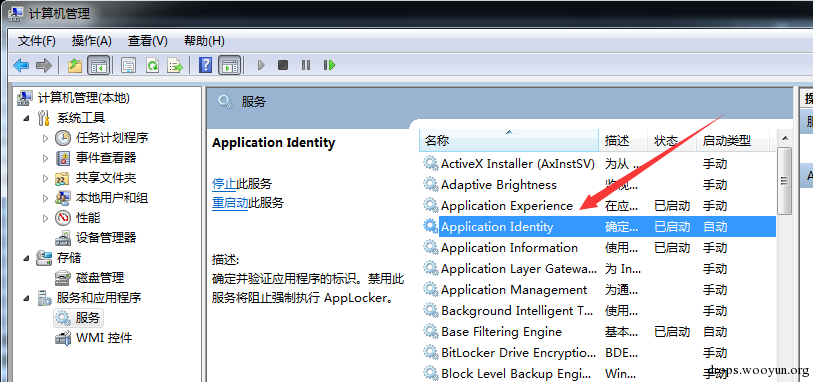Image resolution: width=813 pixels, height=382 pixels.
Task: Expand the 任务计划程序 tree node
Action: (46, 138)
